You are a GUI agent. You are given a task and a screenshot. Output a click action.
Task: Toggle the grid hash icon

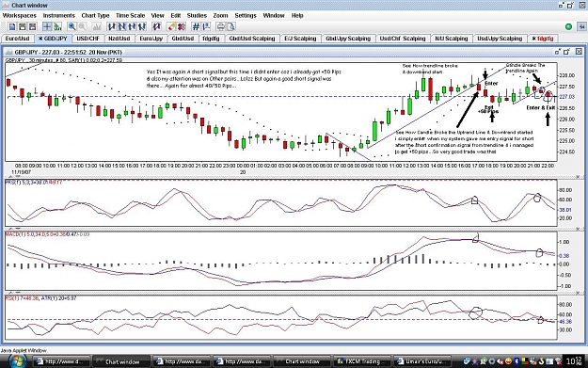196,26
